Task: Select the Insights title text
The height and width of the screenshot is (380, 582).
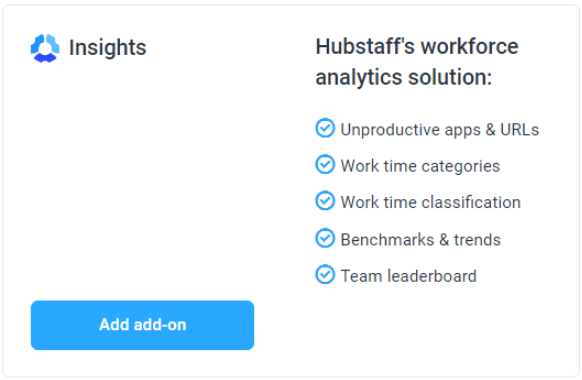Action: pyautogui.click(x=108, y=48)
